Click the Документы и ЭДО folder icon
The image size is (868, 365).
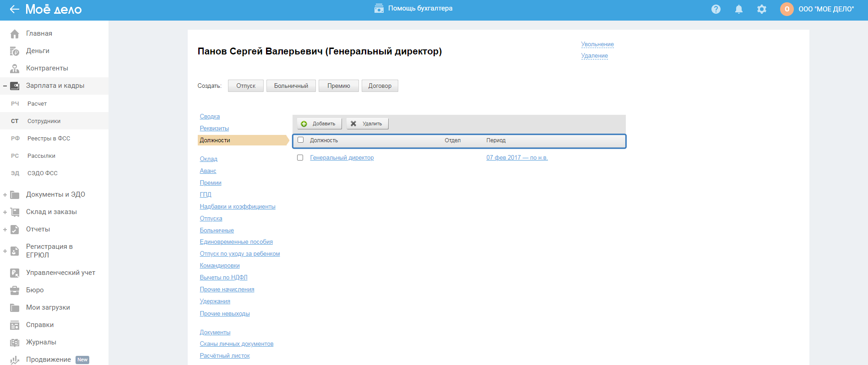15,195
